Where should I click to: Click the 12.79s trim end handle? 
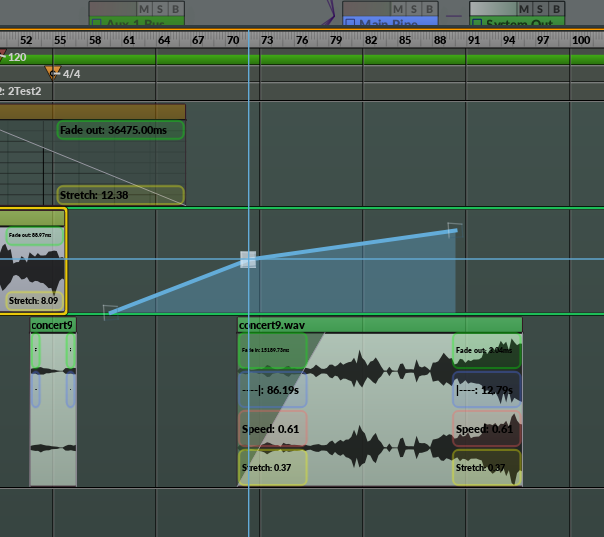tap(486, 390)
